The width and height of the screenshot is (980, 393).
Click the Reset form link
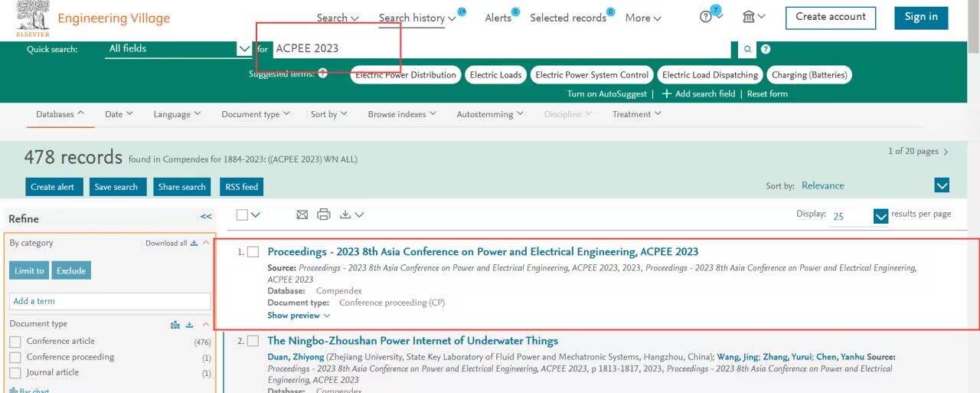pos(767,93)
